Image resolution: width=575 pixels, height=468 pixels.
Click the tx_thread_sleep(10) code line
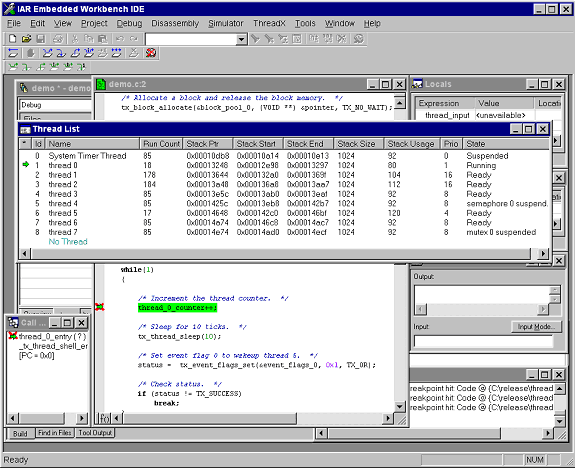coord(179,336)
